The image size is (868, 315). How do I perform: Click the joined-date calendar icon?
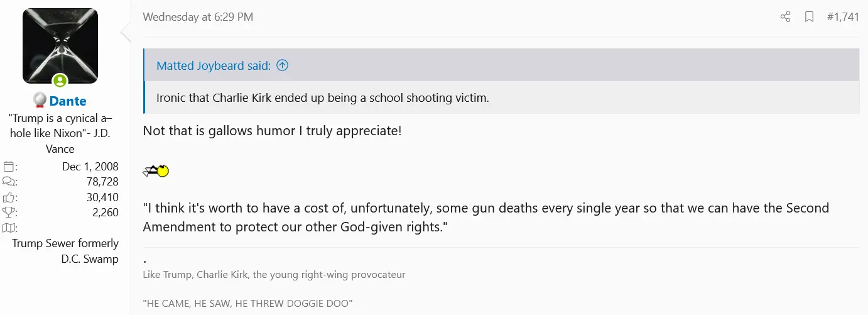click(9, 167)
